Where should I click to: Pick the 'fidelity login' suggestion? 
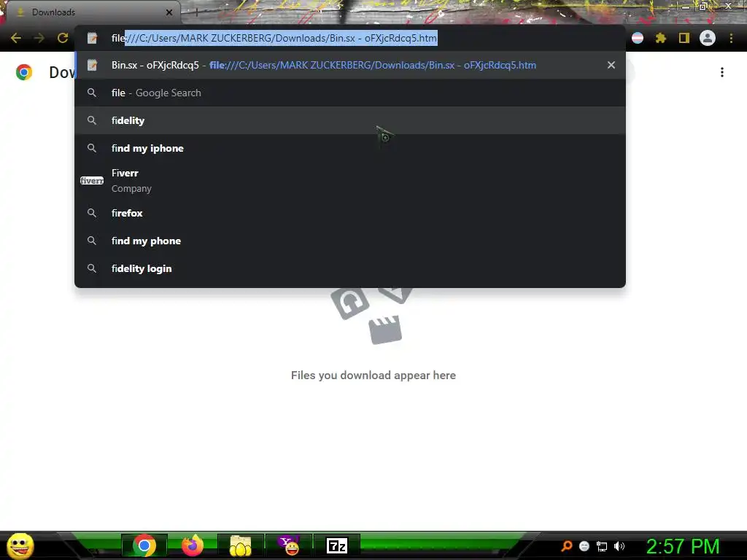(349, 268)
